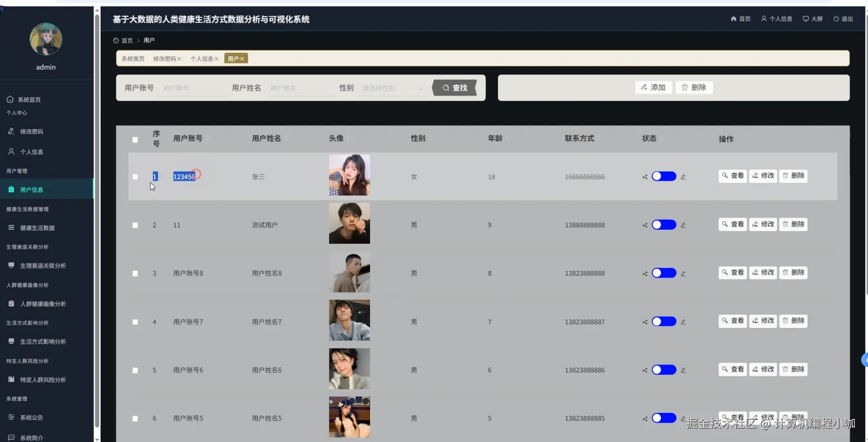
Task: Click the edit pencil icon in 用户姓名7's status cell
Action: coord(683,322)
